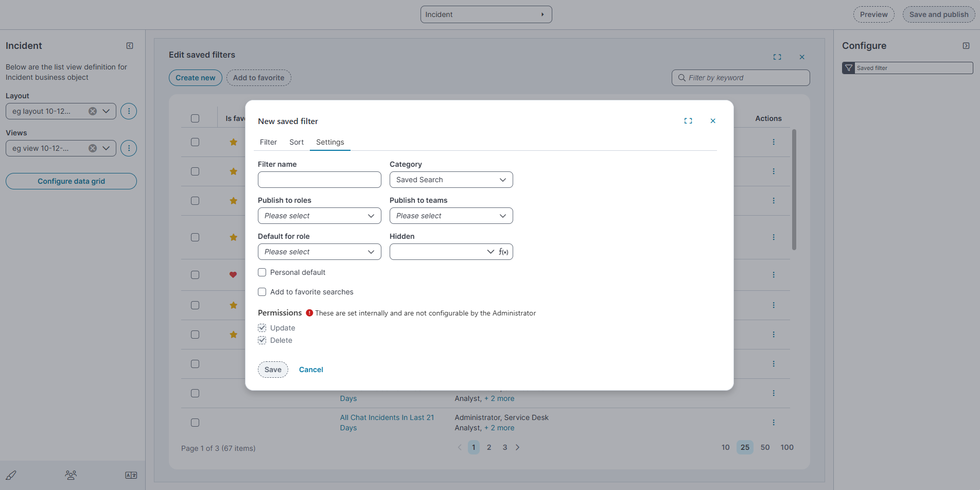The image size is (980, 490).
Task: Open the Layout three-dot options menu
Action: point(129,111)
